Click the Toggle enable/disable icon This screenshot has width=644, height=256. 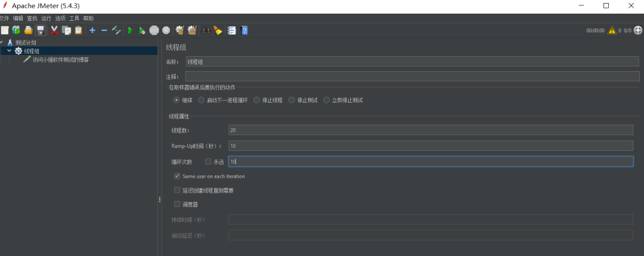(x=116, y=30)
